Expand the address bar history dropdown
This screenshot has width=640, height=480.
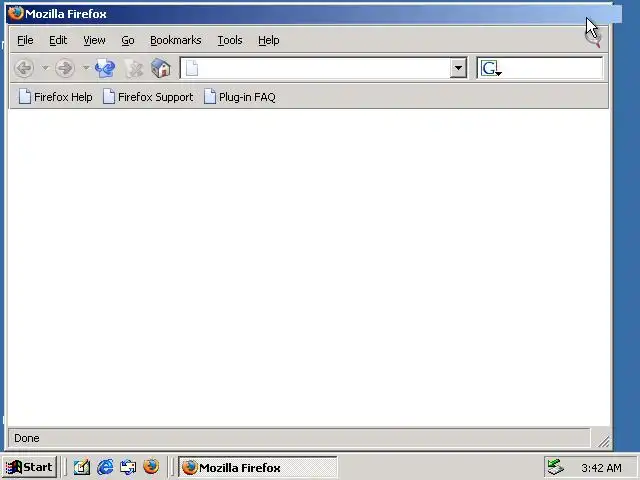tap(458, 68)
